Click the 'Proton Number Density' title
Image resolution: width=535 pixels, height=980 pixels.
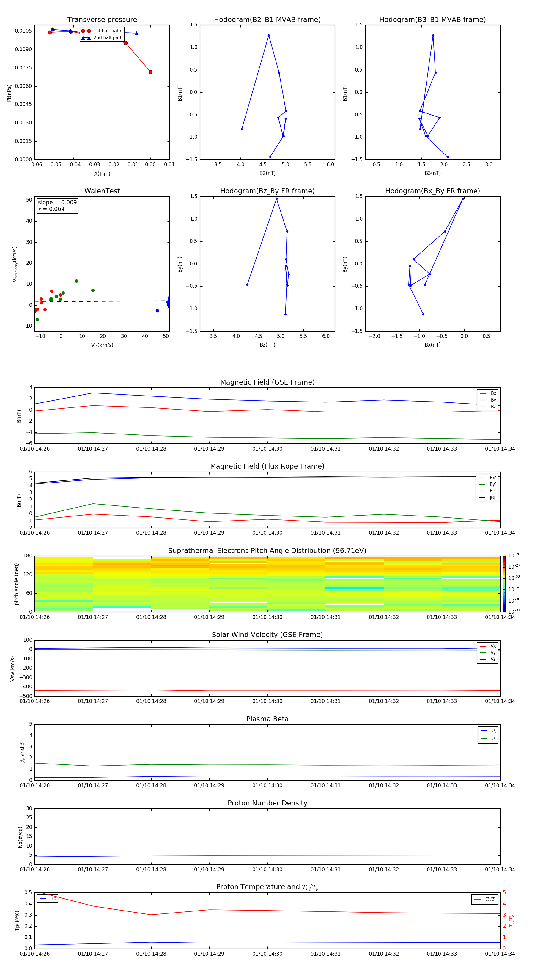point(267,803)
